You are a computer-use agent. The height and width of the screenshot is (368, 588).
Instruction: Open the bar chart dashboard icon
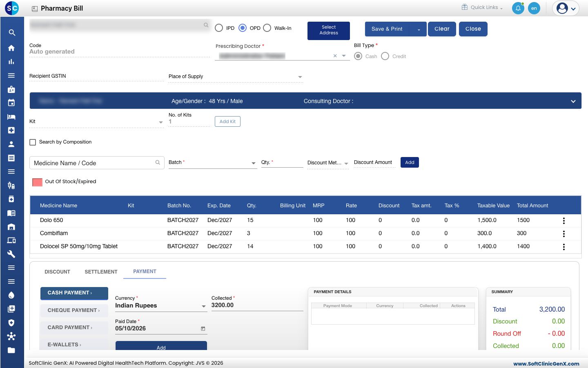tap(11, 62)
